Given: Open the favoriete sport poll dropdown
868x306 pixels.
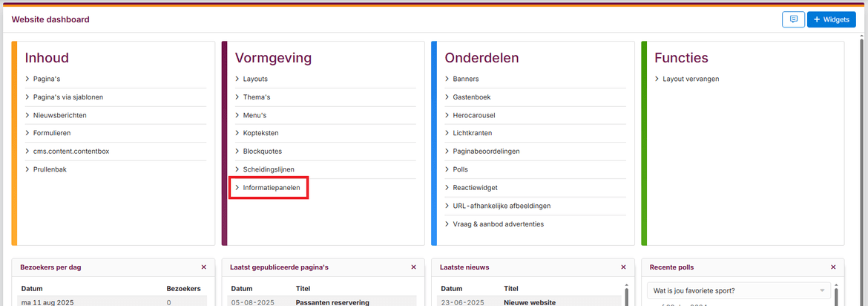Looking at the screenshot, I should click(x=739, y=290).
